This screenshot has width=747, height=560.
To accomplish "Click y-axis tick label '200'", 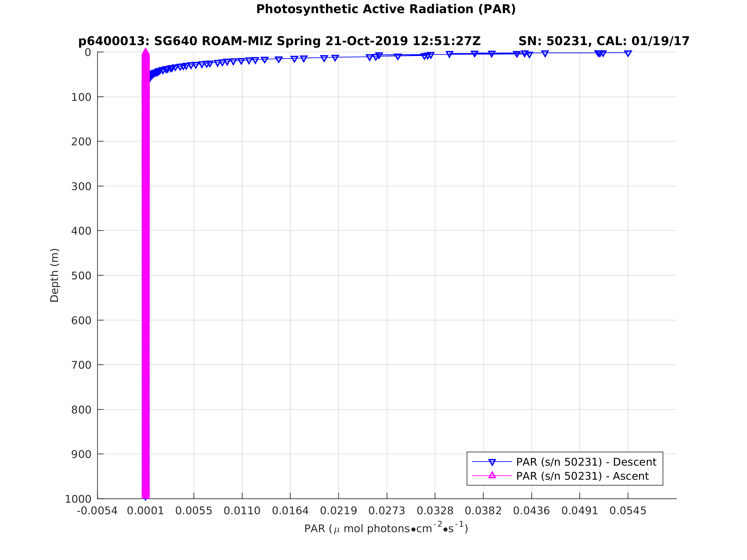I will pos(81,142).
